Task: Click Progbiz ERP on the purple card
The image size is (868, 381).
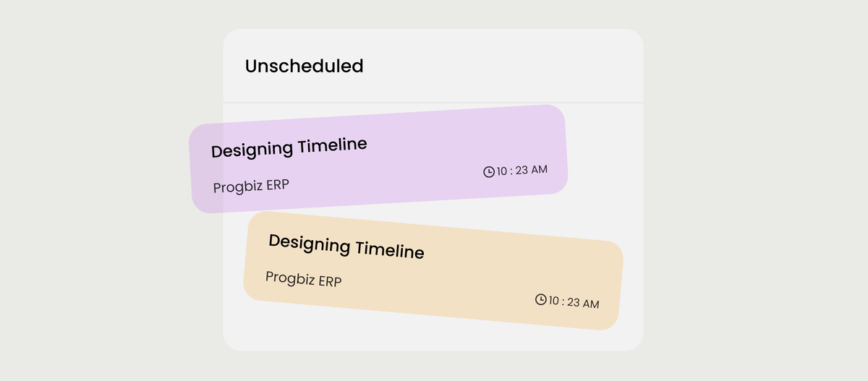Action: tap(251, 187)
